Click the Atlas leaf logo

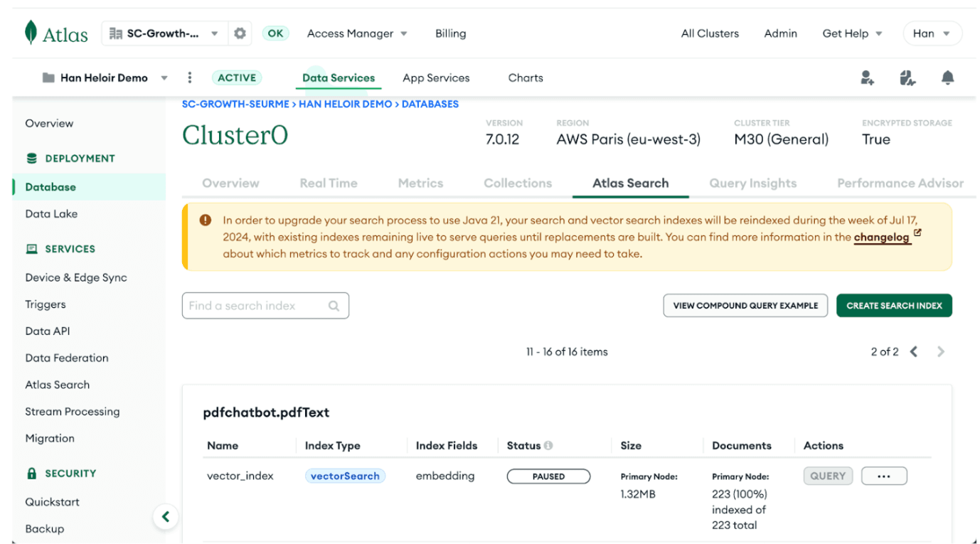[x=31, y=33]
